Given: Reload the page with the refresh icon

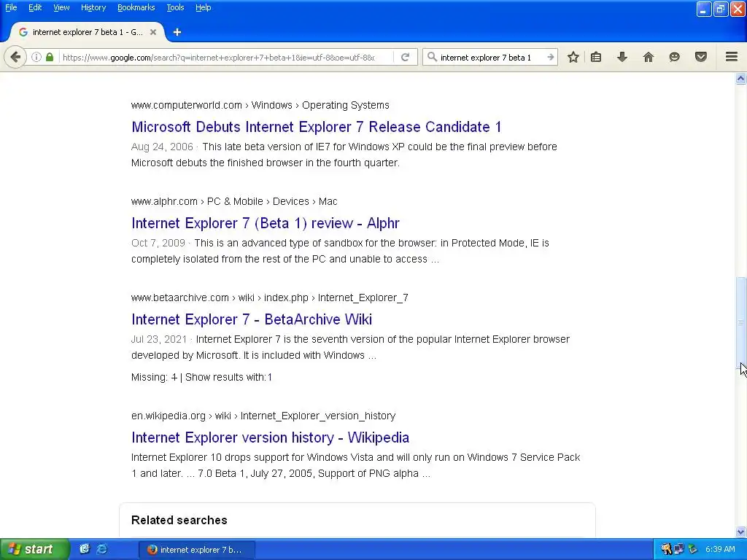Looking at the screenshot, I should 406,57.
